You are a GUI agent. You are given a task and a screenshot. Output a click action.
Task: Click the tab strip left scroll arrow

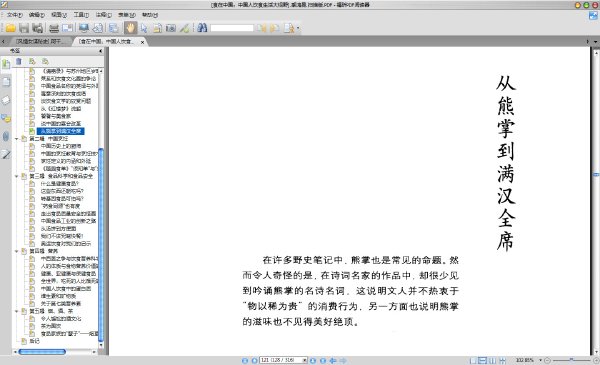click(x=3, y=42)
